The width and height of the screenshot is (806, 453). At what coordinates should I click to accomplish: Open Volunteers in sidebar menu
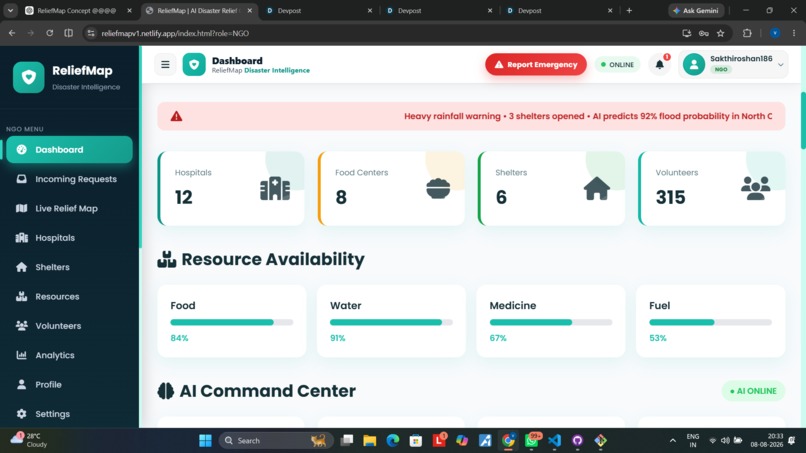69,325
